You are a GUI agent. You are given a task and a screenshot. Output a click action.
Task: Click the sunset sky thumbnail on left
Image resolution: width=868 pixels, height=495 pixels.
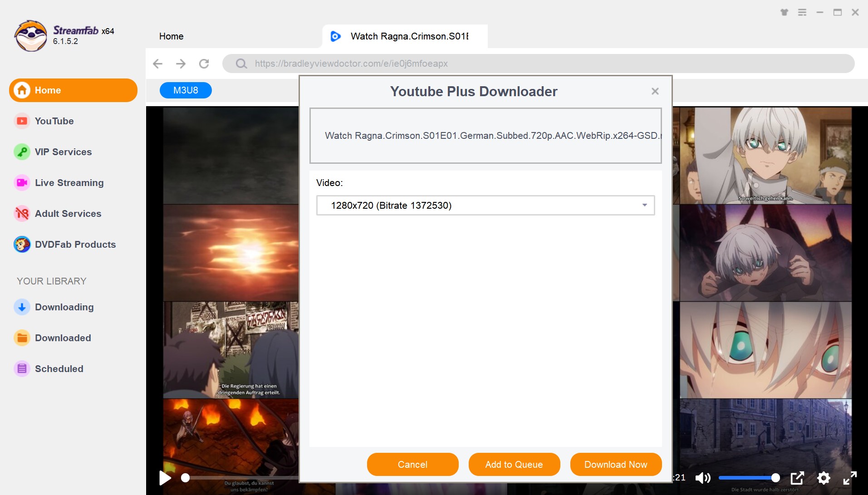point(231,253)
